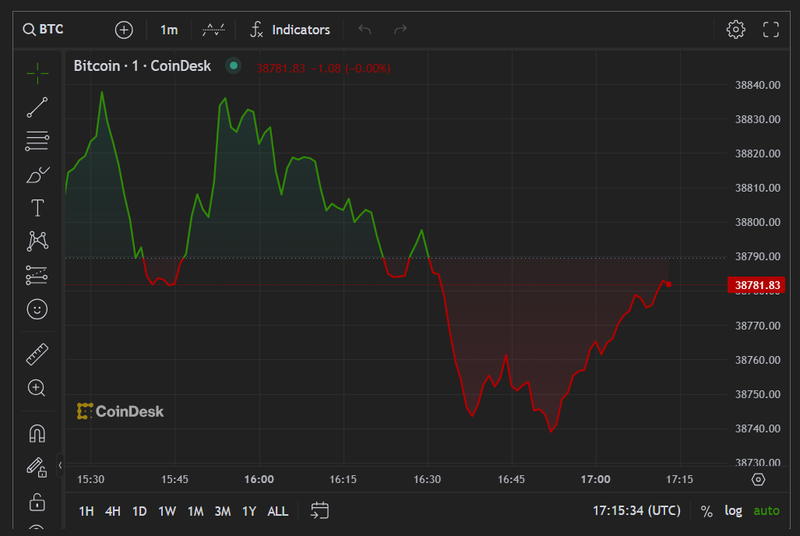Click the 17:15:34 (UTC) timezone clock

[636, 511]
